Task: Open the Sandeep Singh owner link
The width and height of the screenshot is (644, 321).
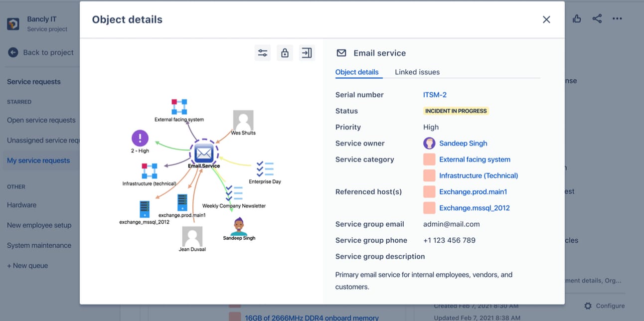Action: [x=463, y=143]
